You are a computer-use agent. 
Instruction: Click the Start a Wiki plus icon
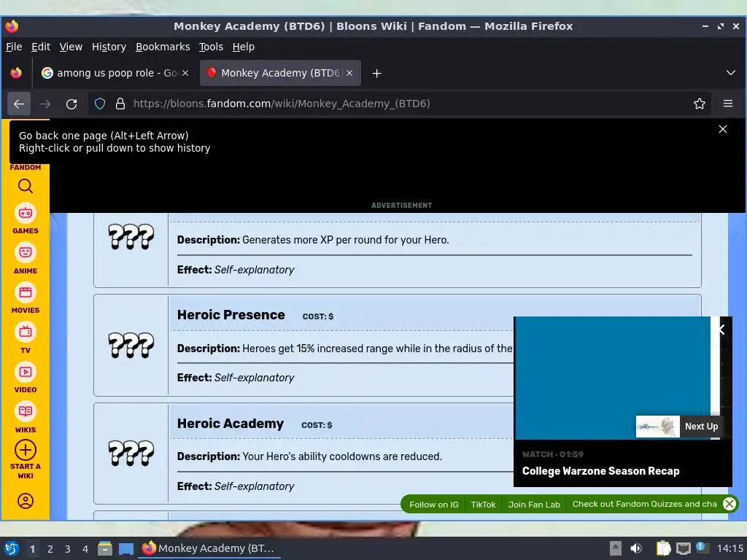(26, 450)
